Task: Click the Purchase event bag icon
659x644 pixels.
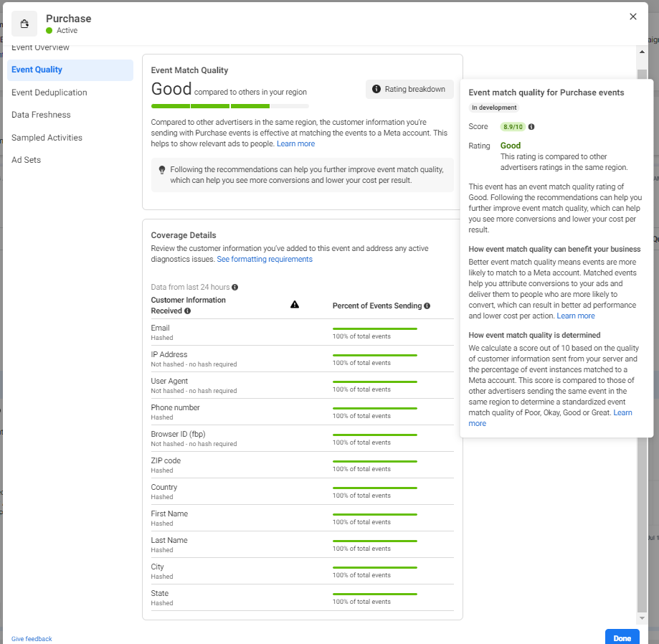Action: 24,24
